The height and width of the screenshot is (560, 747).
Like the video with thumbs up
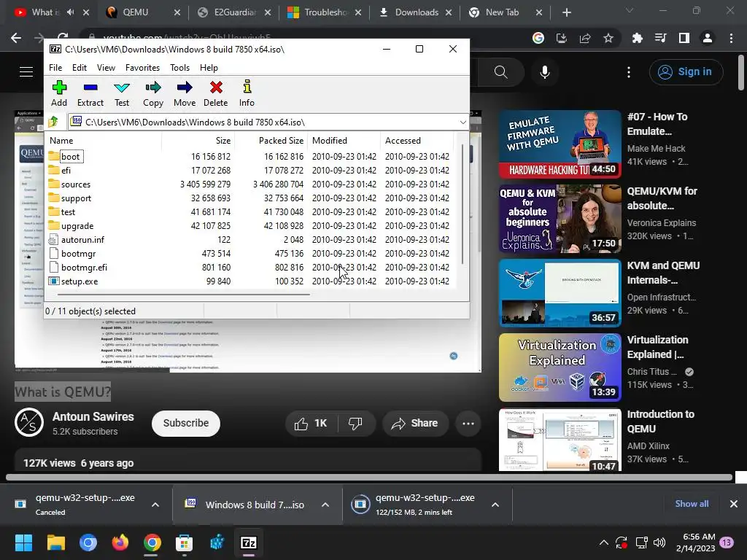pyautogui.click(x=311, y=424)
